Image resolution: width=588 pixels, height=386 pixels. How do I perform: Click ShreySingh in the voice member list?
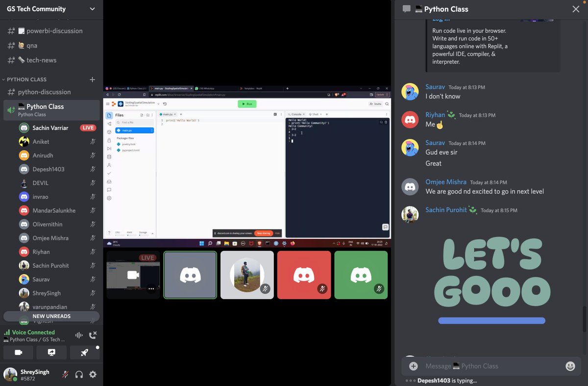(56, 293)
